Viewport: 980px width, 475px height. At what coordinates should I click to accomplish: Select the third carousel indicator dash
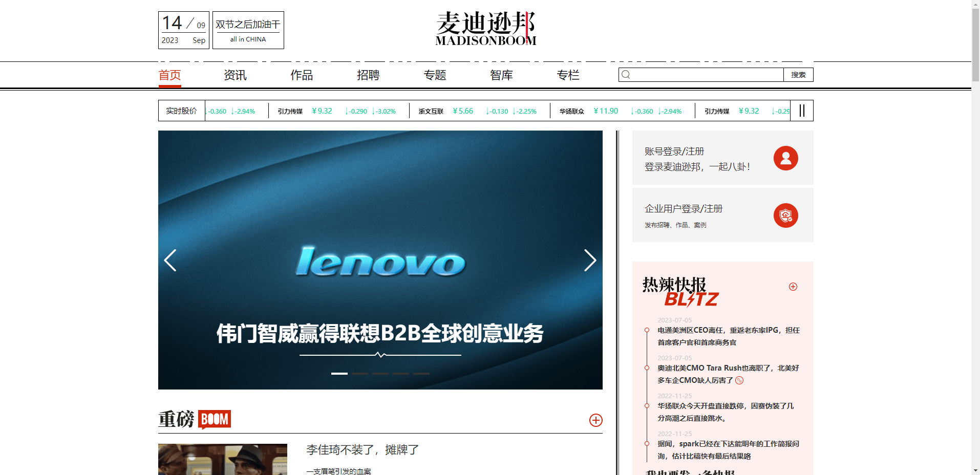380,374
